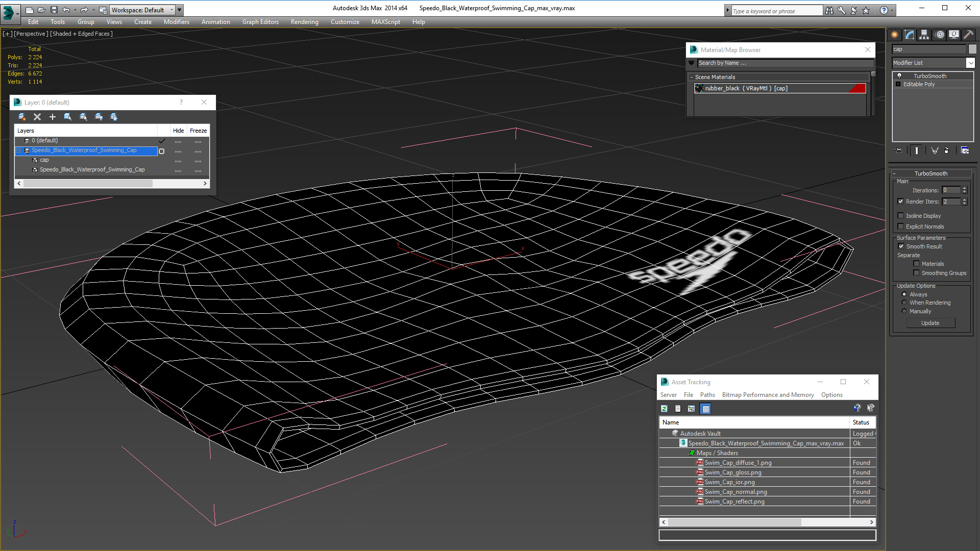
Task: Undo the last action via arrow icon
Action: click(x=66, y=10)
